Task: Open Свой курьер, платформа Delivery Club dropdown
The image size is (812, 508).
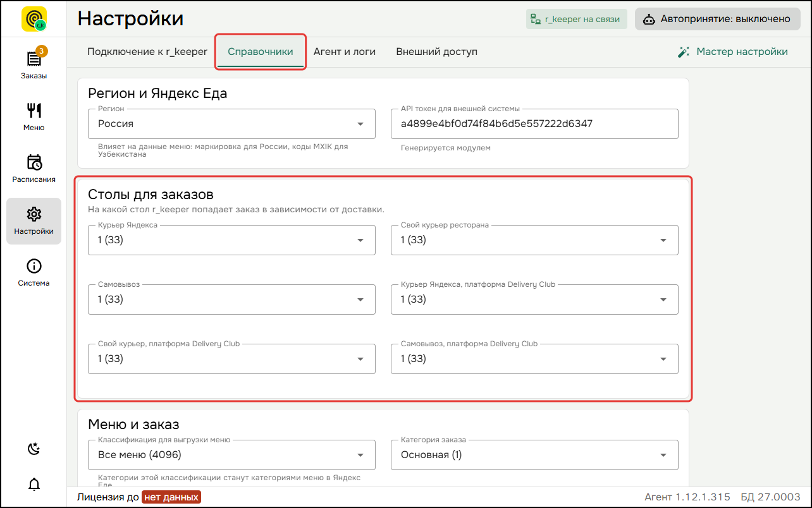Action: point(231,359)
